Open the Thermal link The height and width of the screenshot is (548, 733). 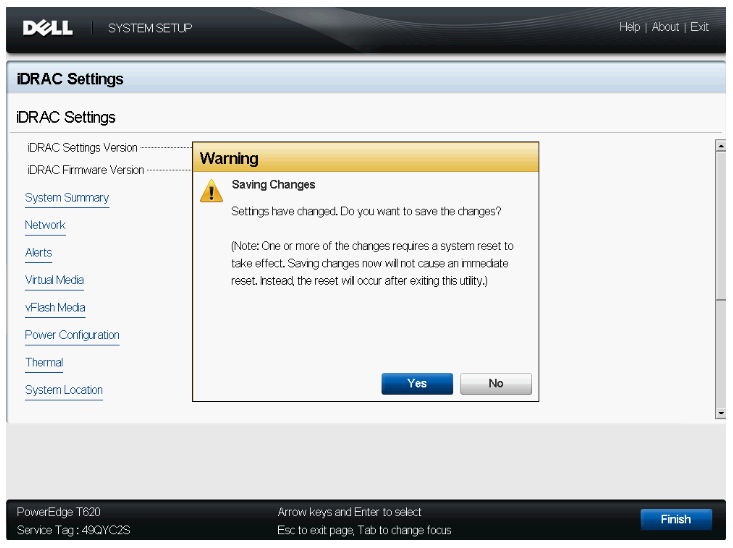44,362
